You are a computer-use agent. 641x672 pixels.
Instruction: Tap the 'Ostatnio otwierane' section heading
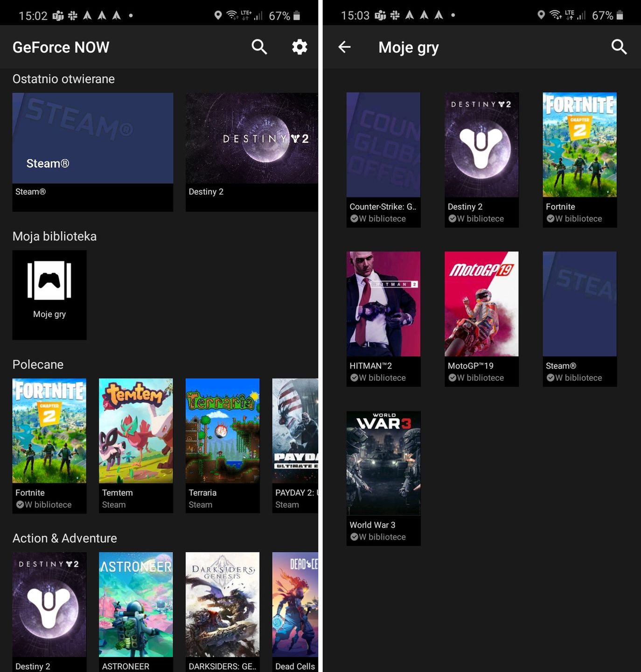[63, 79]
